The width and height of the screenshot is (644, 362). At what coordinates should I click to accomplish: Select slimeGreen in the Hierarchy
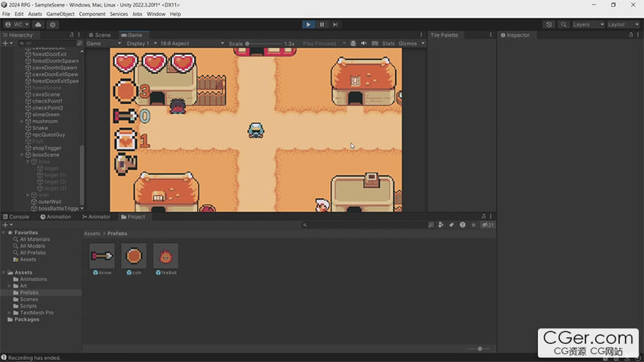tap(45, 115)
